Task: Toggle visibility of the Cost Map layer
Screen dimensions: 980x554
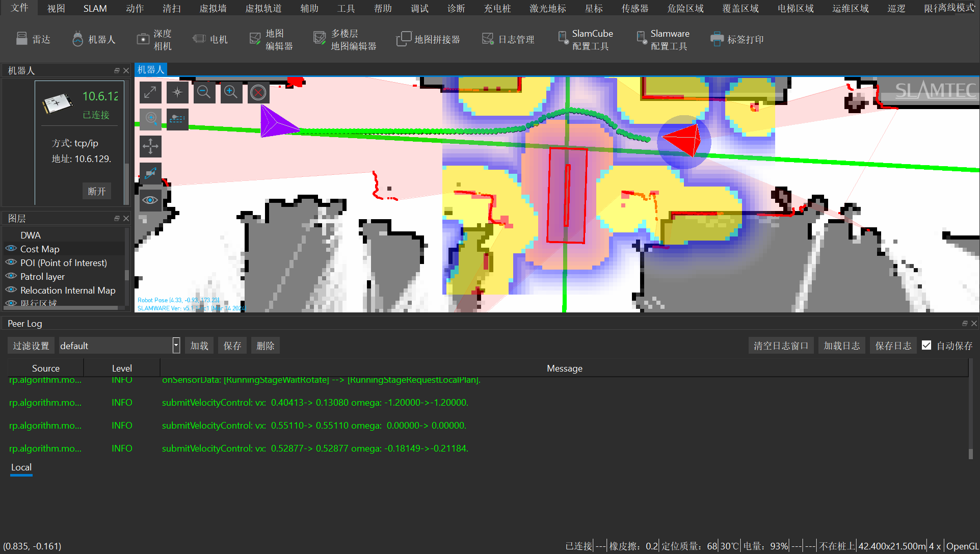Action: 11,249
